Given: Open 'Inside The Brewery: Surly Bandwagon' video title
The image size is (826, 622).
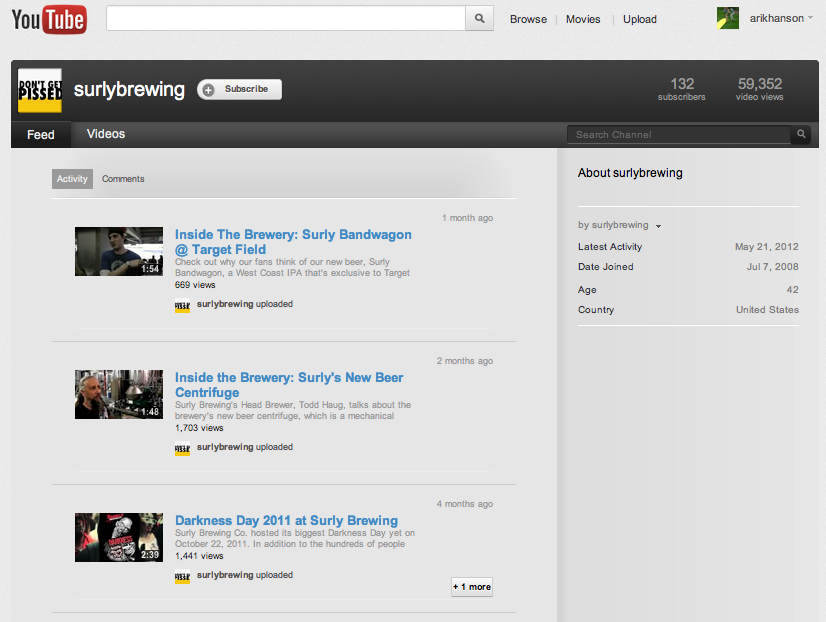Looking at the screenshot, I should 293,242.
